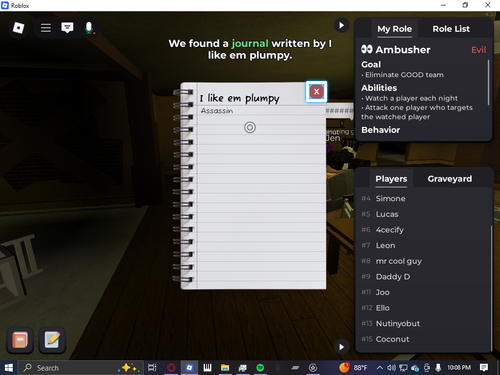Close the journal with red X
The height and width of the screenshot is (375, 500).
(316, 92)
